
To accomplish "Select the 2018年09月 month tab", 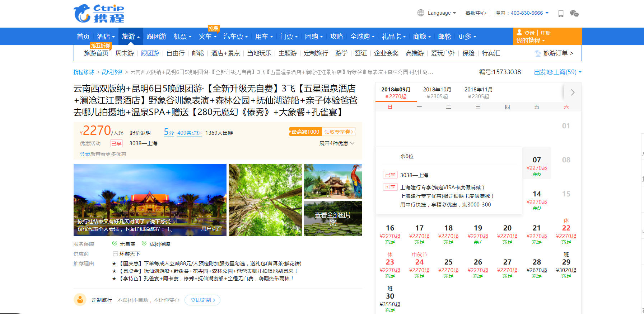I will (396, 92).
